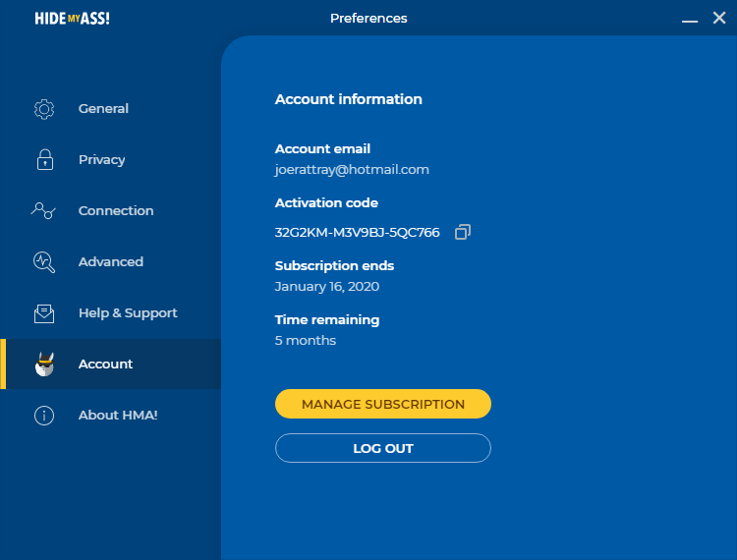Viewport: 737px width, 560px height.
Task: Click the Account donkey mascot icon
Action: tap(44, 364)
